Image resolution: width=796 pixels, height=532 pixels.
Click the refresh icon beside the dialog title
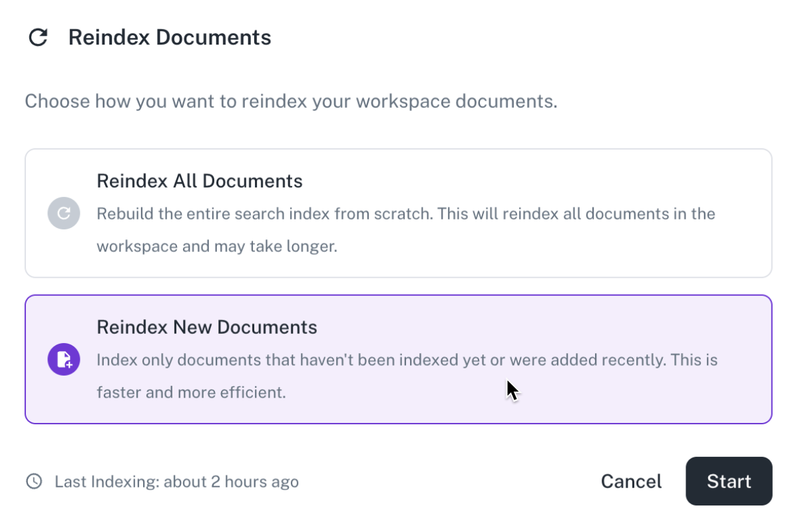(x=38, y=37)
